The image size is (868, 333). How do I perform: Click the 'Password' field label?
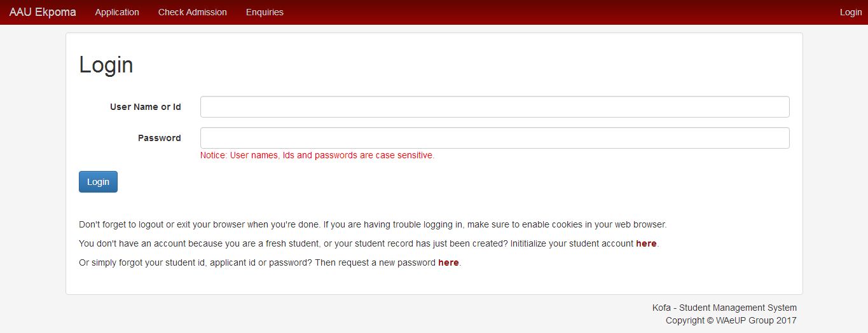coord(159,138)
